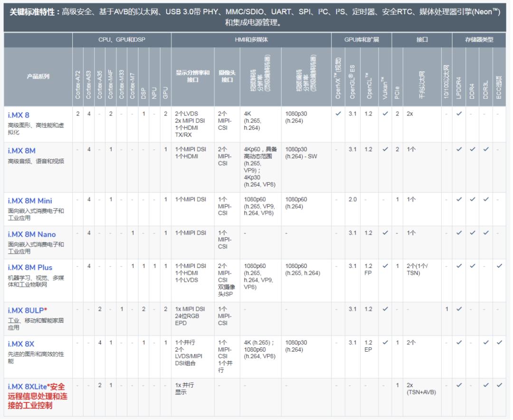Select the LPDDR4 column header
The height and width of the screenshot is (420, 513).
click(459, 76)
